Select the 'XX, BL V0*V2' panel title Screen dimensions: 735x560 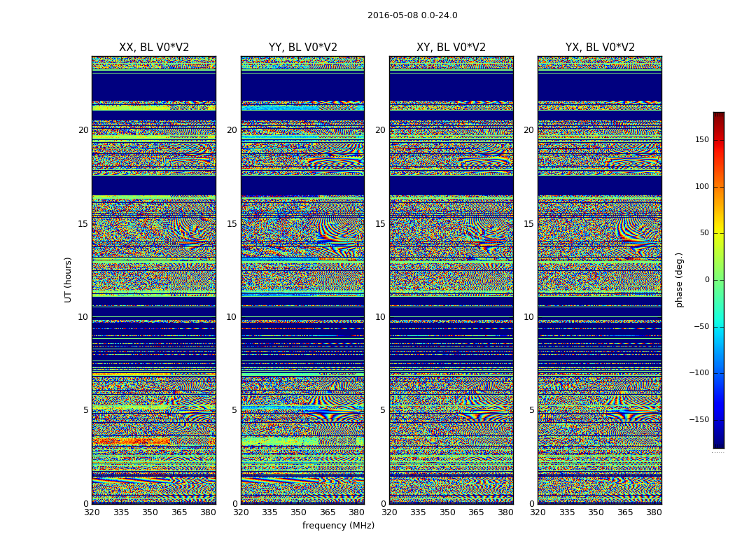[154, 48]
